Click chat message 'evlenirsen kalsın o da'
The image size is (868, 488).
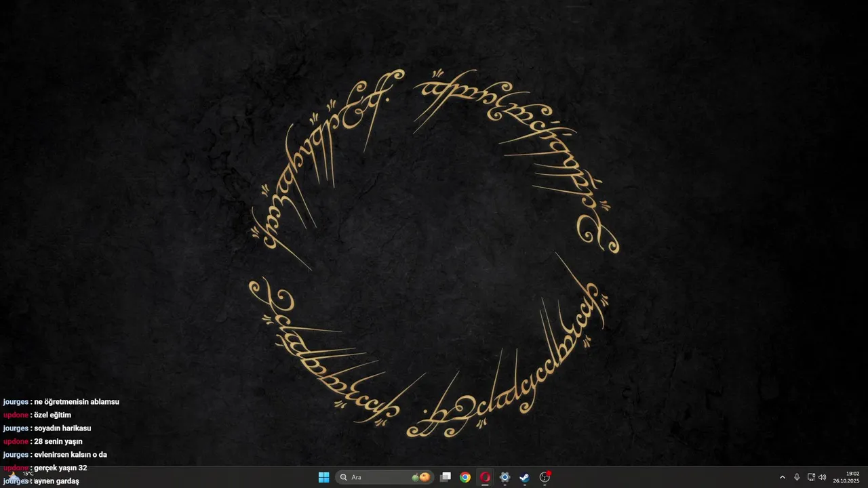coord(71,455)
